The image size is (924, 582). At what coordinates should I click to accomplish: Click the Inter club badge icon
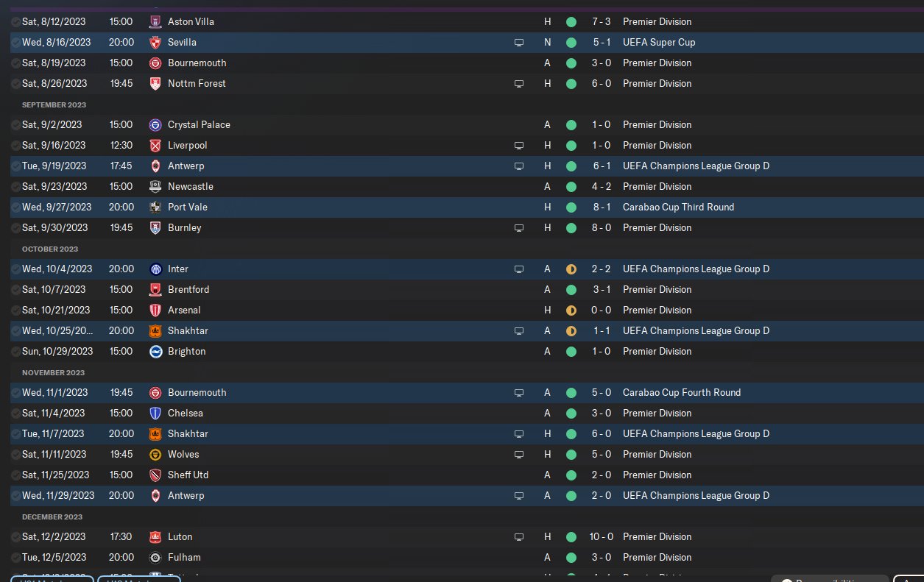(x=155, y=269)
